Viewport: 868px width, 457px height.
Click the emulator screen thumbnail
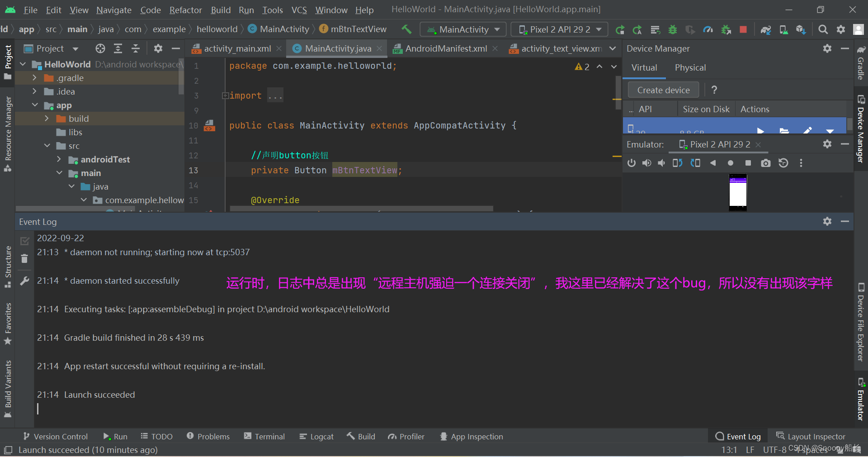[x=738, y=192]
